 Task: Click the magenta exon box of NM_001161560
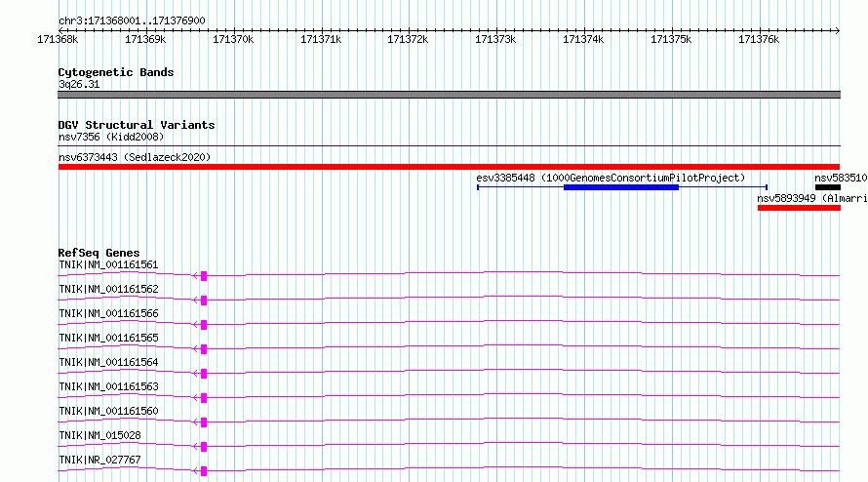tap(204, 422)
